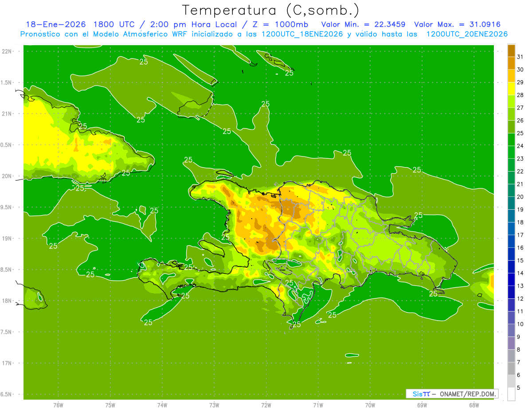This screenshot has height=411, width=532.
Task: Click the '22N' latitude axis label
Action: click(7, 51)
